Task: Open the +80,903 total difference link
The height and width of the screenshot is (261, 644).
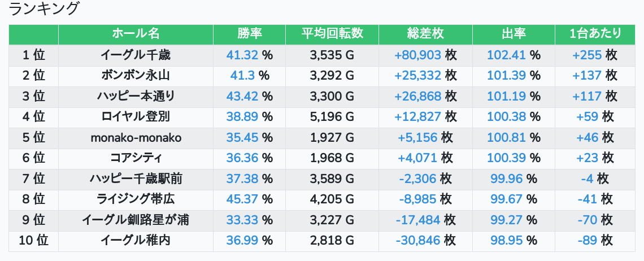Action: (417, 55)
